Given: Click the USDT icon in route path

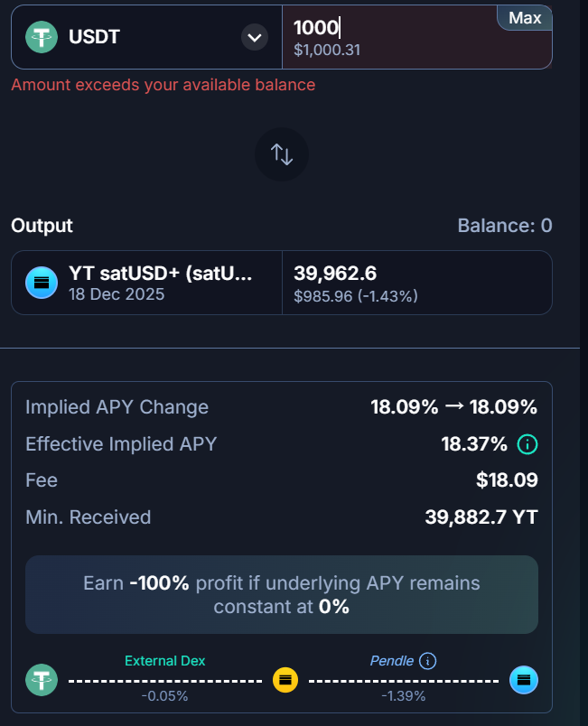Looking at the screenshot, I should [x=41, y=679].
